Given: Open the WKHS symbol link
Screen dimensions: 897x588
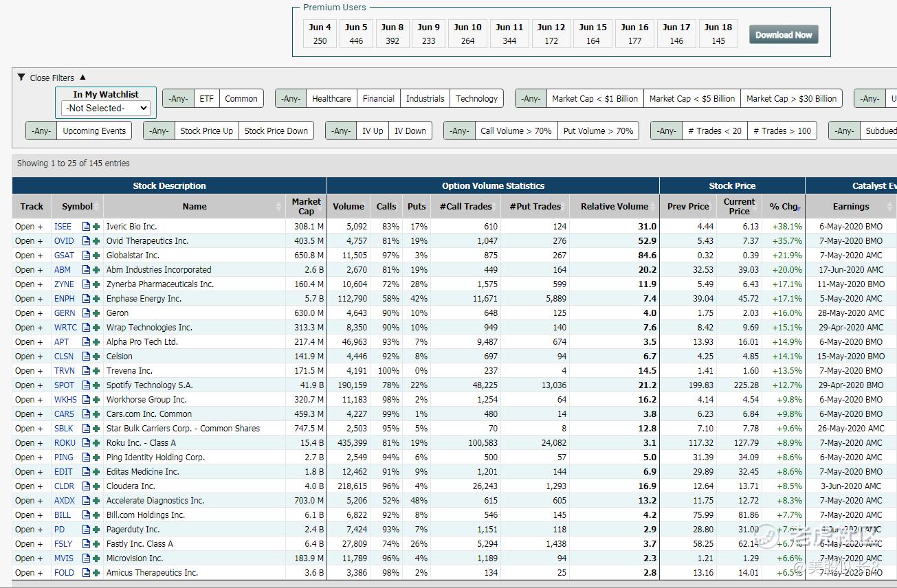Looking at the screenshot, I should pyautogui.click(x=66, y=400).
